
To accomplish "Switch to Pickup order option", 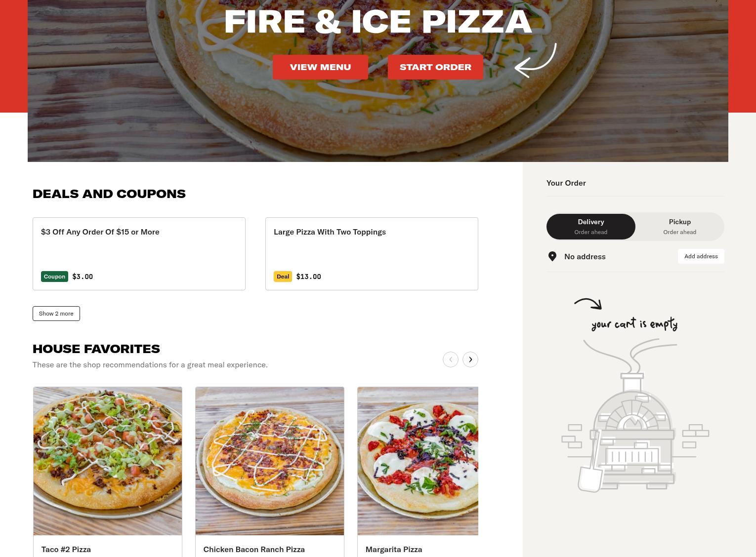I will (680, 227).
